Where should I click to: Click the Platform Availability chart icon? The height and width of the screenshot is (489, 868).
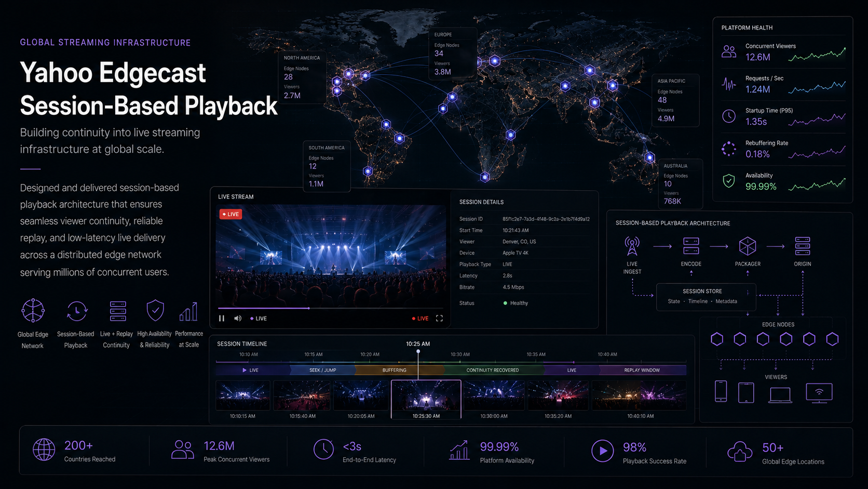pyautogui.click(x=459, y=450)
